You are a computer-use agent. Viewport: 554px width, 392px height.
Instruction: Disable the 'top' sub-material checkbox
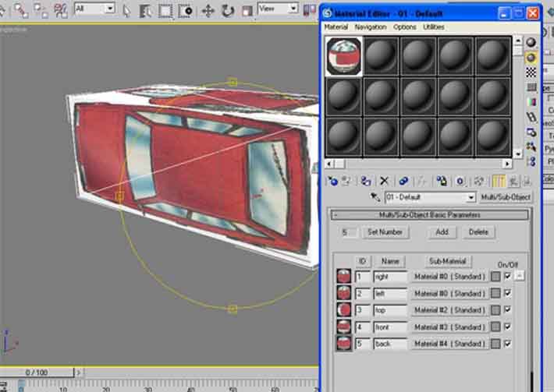(x=508, y=310)
